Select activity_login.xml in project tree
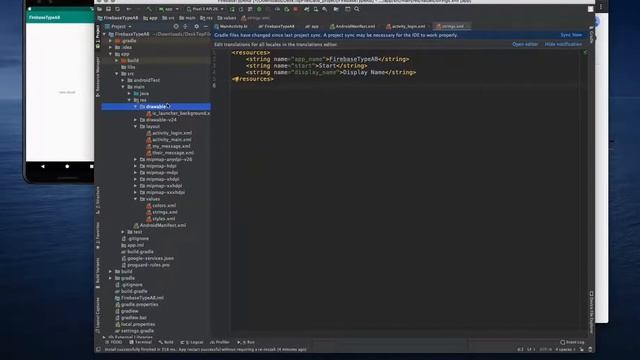 [172, 133]
